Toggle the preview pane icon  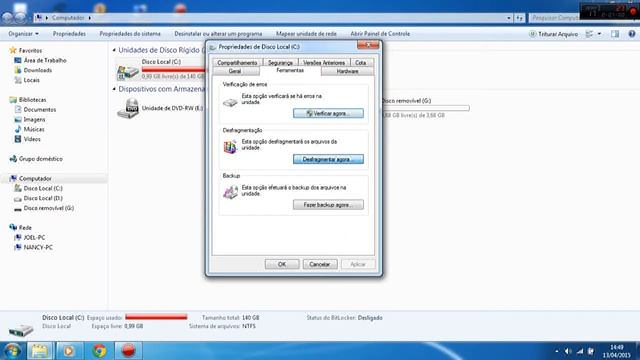coord(615,34)
